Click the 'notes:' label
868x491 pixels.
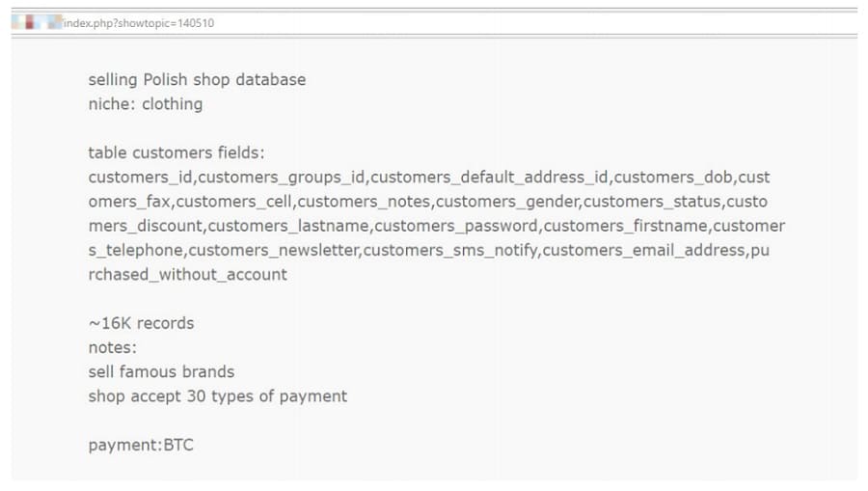click(113, 347)
